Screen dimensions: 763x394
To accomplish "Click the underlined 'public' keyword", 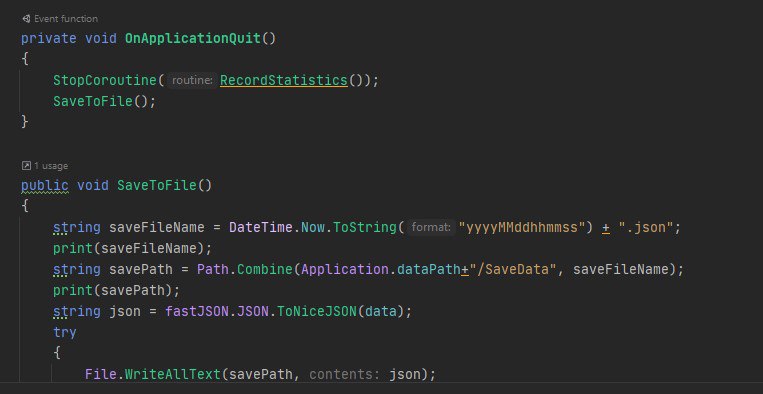I will [x=45, y=185].
